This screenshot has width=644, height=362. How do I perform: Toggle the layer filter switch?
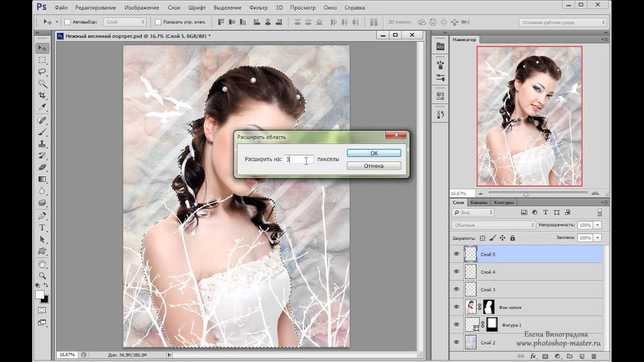coord(599,213)
